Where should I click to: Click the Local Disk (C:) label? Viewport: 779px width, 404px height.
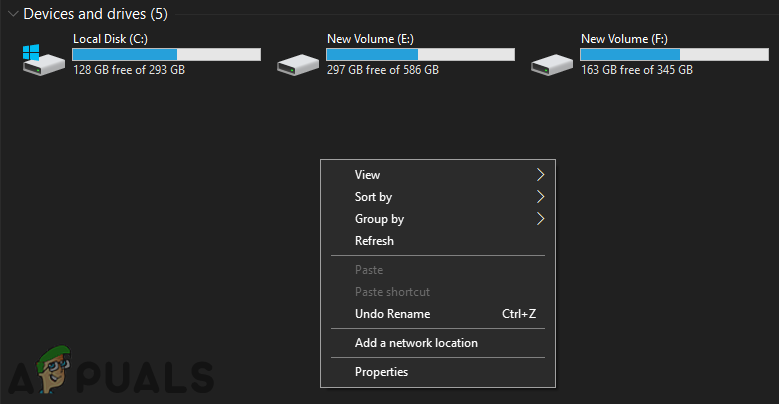point(111,39)
